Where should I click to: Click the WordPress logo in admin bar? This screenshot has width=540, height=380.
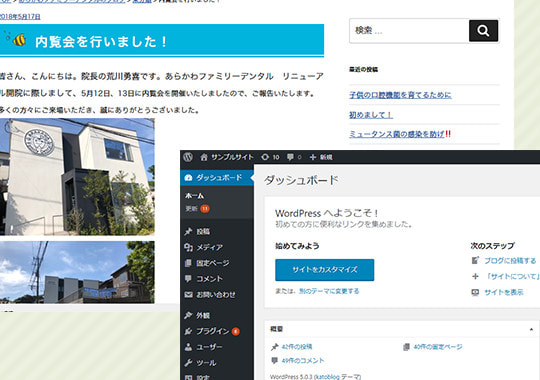pyautogui.click(x=188, y=157)
